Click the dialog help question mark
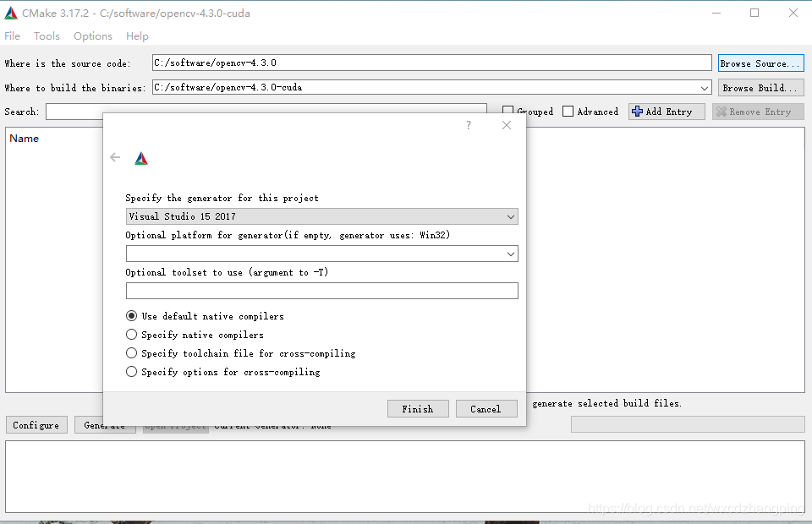Viewport: 812px width, 524px height. pyautogui.click(x=469, y=125)
